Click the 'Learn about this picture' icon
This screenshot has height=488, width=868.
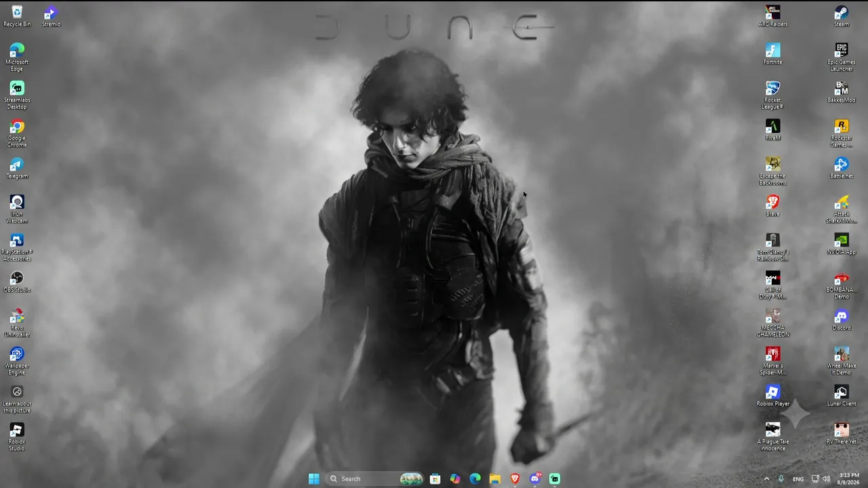pos(17,399)
